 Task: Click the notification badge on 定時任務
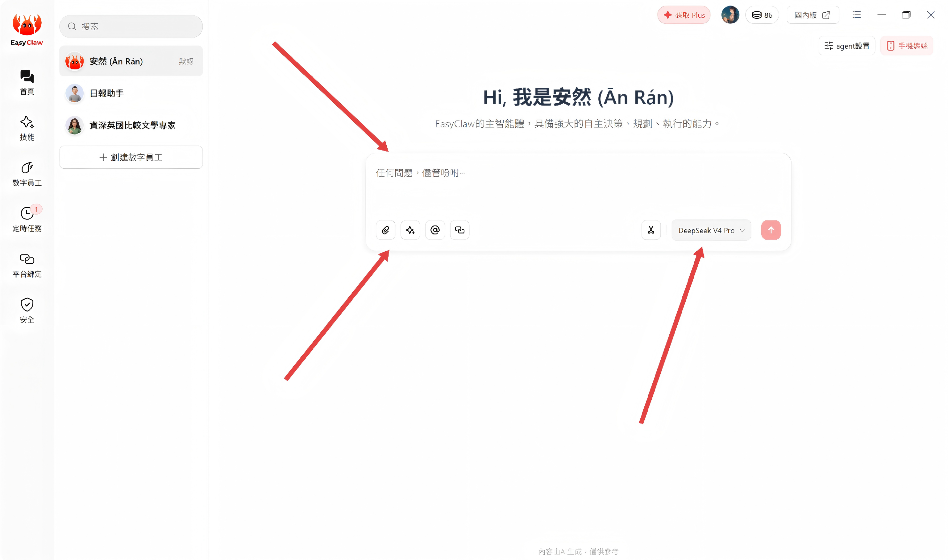(36, 209)
